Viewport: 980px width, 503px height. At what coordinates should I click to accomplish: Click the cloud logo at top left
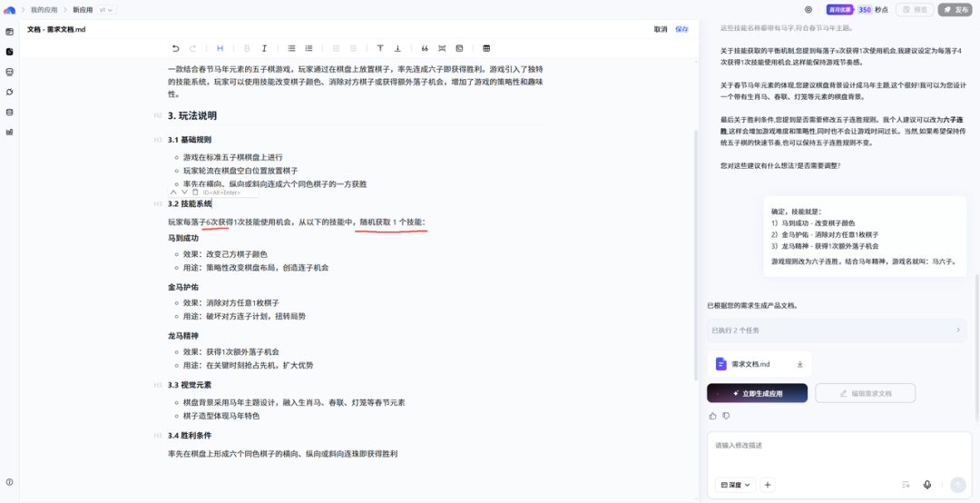(x=9, y=10)
